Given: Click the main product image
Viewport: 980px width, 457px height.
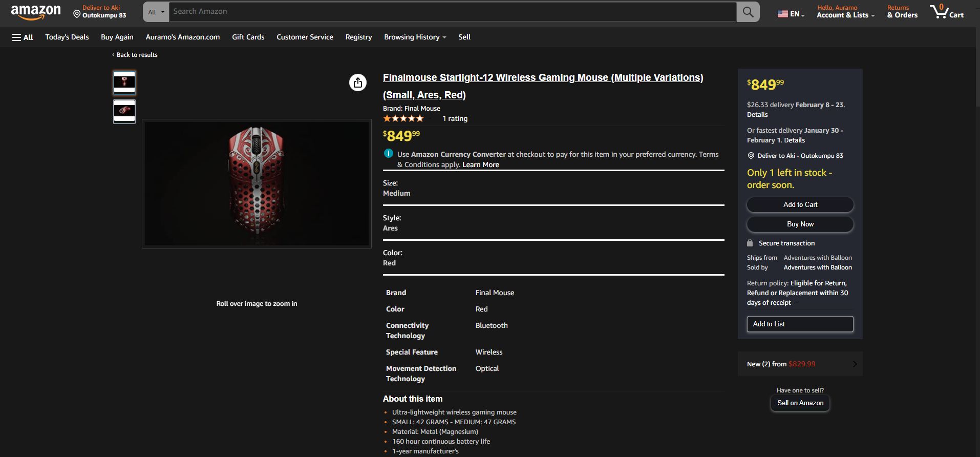Looking at the screenshot, I should pos(257,183).
